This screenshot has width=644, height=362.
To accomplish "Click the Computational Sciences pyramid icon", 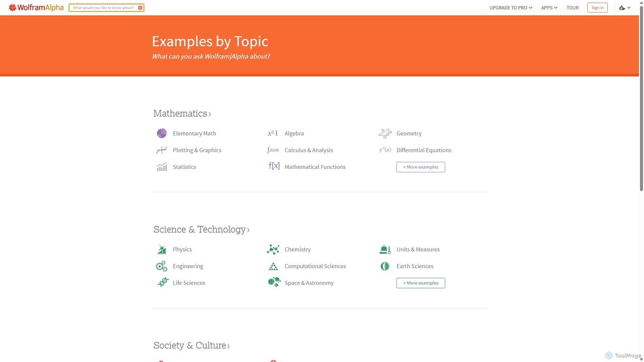I will click(x=273, y=266).
